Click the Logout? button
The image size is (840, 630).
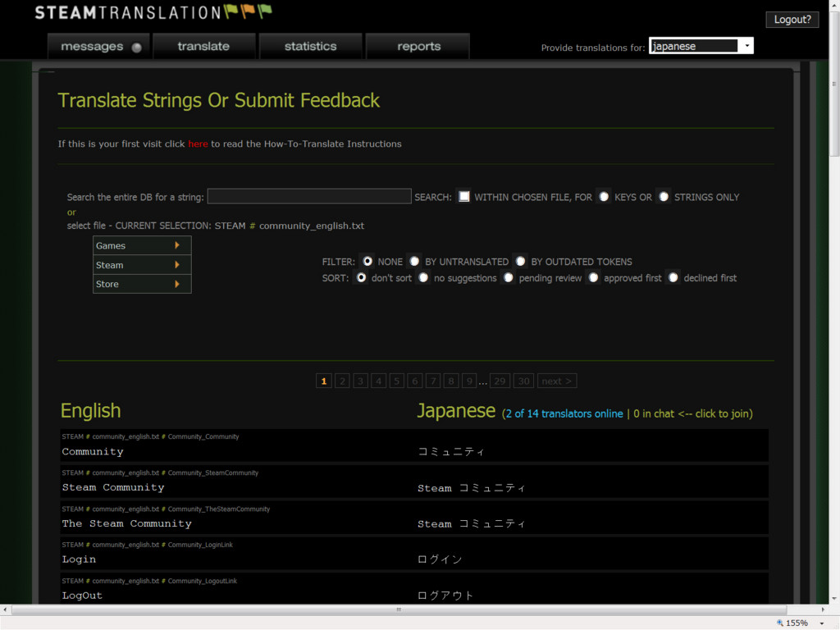(792, 20)
